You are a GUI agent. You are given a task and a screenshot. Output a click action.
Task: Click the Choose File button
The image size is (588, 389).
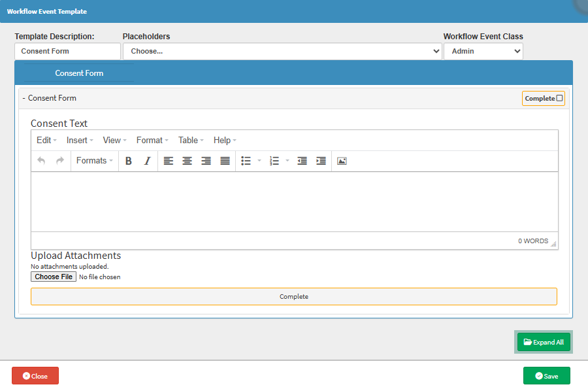point(54,277)
